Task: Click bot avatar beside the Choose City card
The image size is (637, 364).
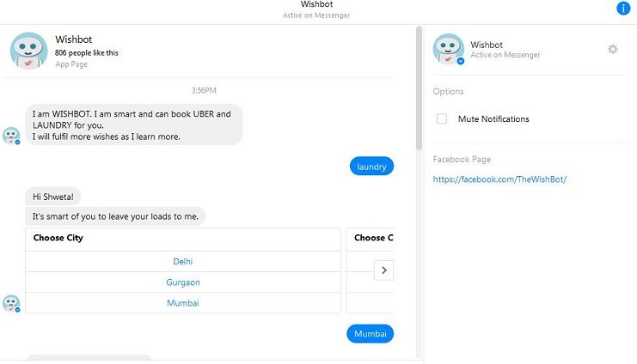Action: coord(11,304)
